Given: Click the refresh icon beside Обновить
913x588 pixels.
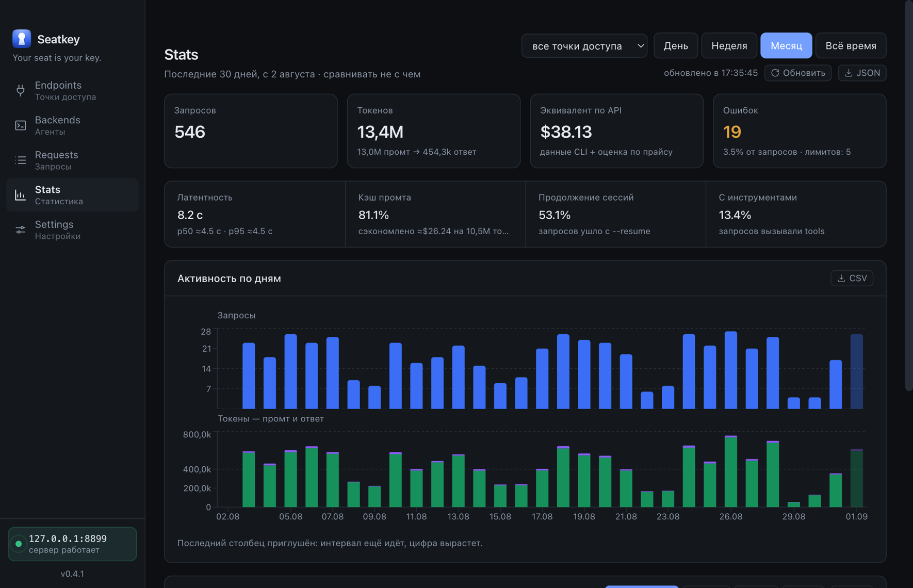Looking at the screenshot, I should [775, 73].
